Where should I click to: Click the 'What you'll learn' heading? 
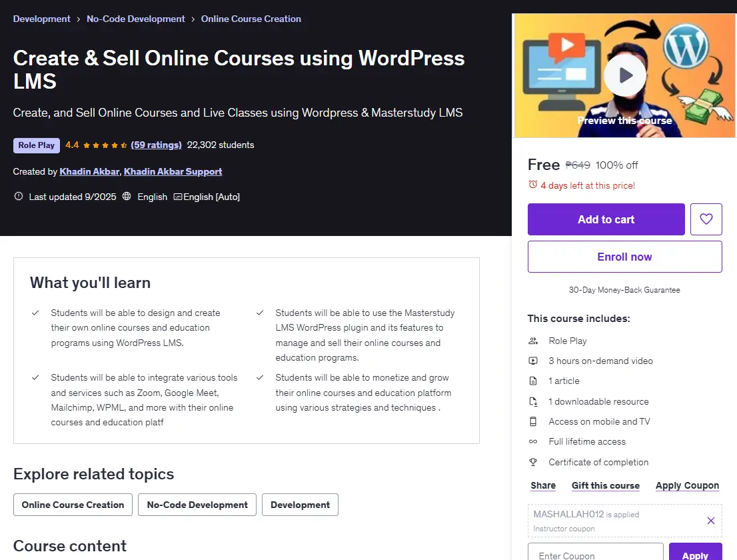coord(90,283)
